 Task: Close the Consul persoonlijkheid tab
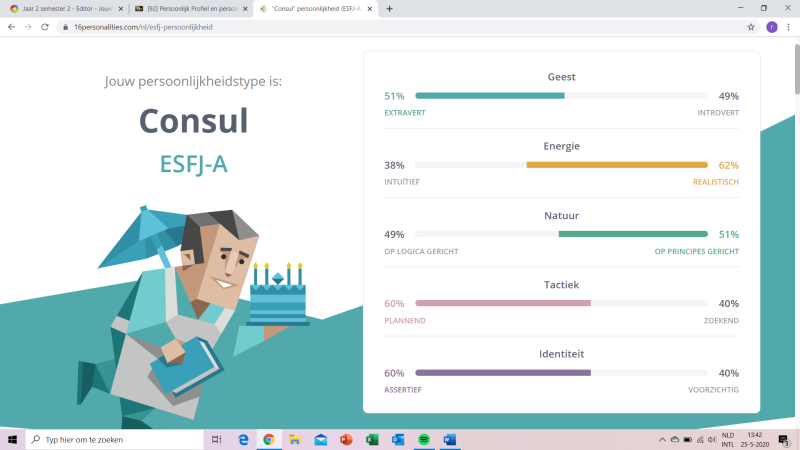(x=370, y=9)
